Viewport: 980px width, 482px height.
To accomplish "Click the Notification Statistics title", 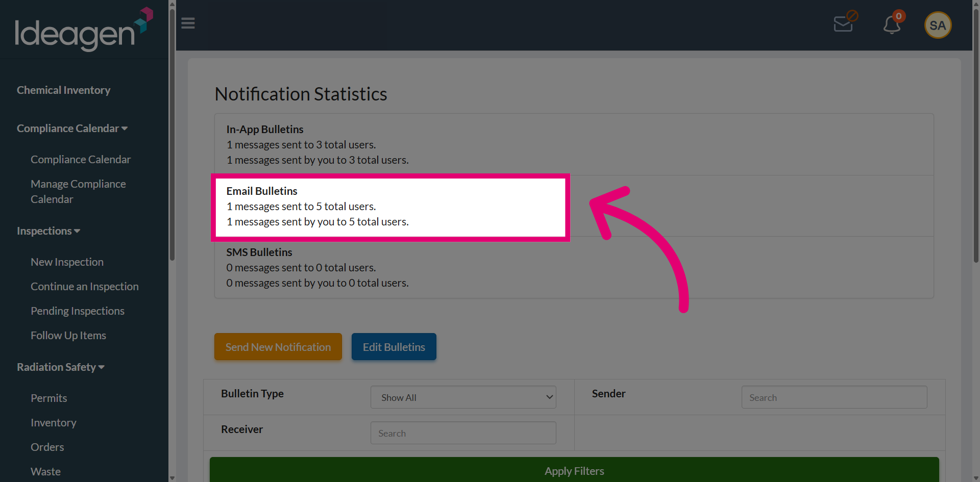I will click(x=301, y=94).
